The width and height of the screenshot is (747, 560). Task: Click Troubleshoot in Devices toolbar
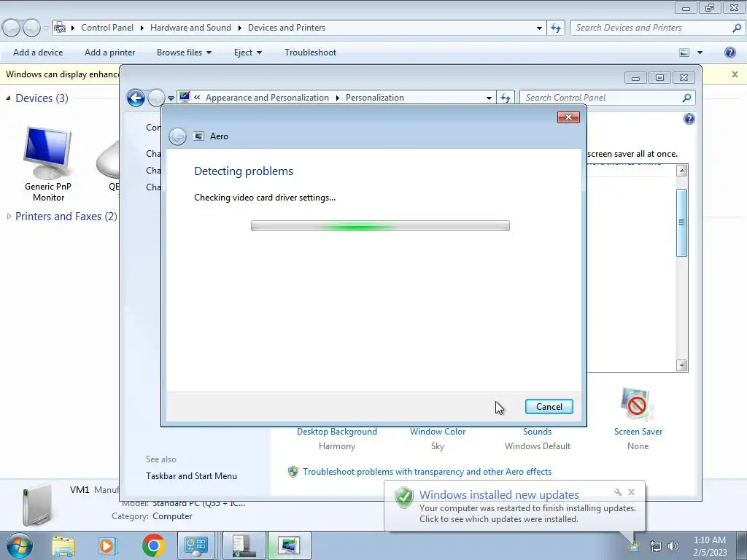(x=311, y=52)
